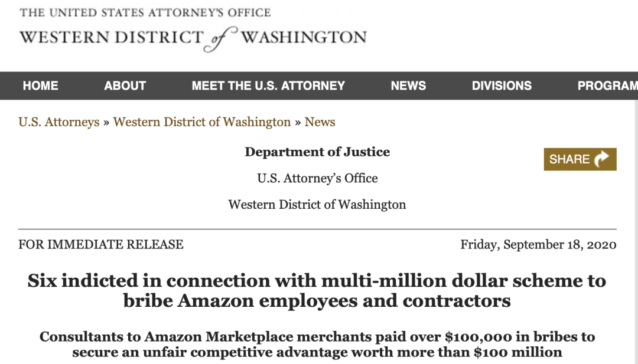Open the HOME menu item
The height and width of the screenshot is (364, 638).
click(40, 86)
